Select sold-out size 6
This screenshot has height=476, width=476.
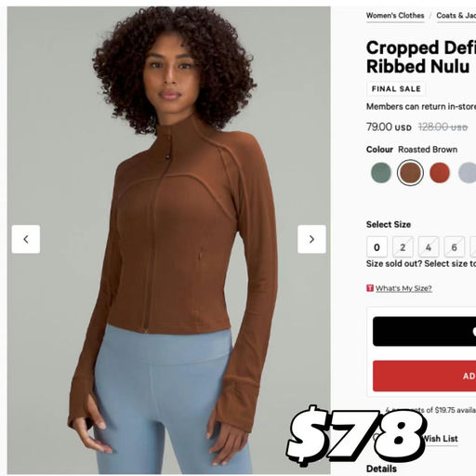454,247
